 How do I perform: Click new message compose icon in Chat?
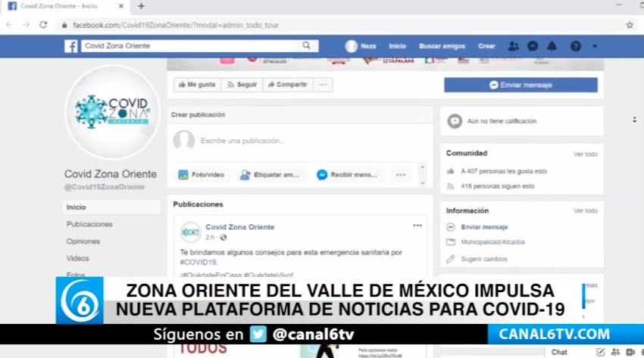(x=601, y=352)
